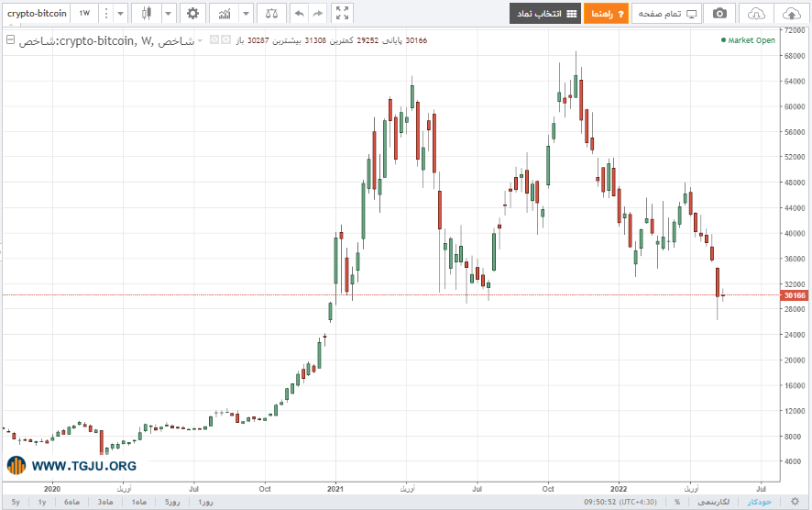Collapse the legend with the minus box
Screen dimensions: 812x510
tap(10, 39)
